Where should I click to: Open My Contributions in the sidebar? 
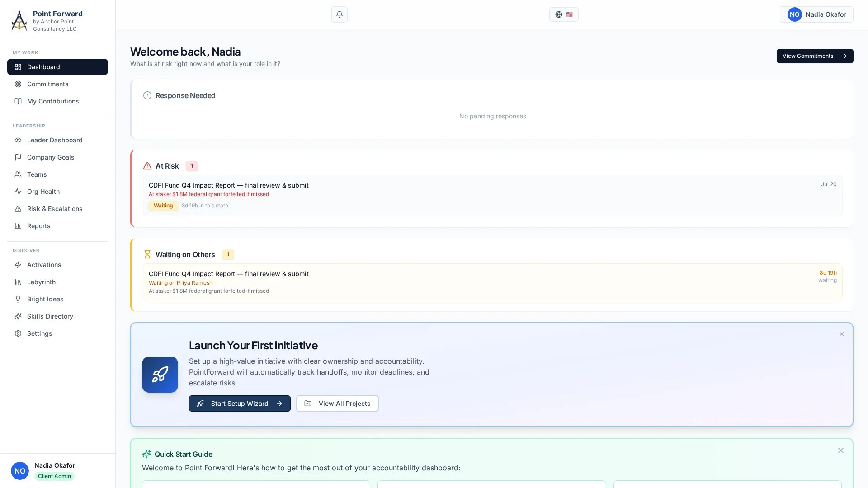click(x=57, y=101)
